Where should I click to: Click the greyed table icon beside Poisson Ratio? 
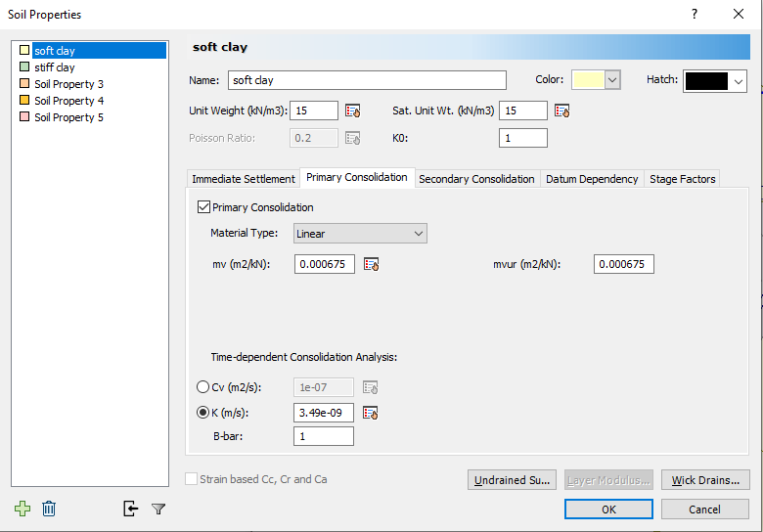pos(353,138)
